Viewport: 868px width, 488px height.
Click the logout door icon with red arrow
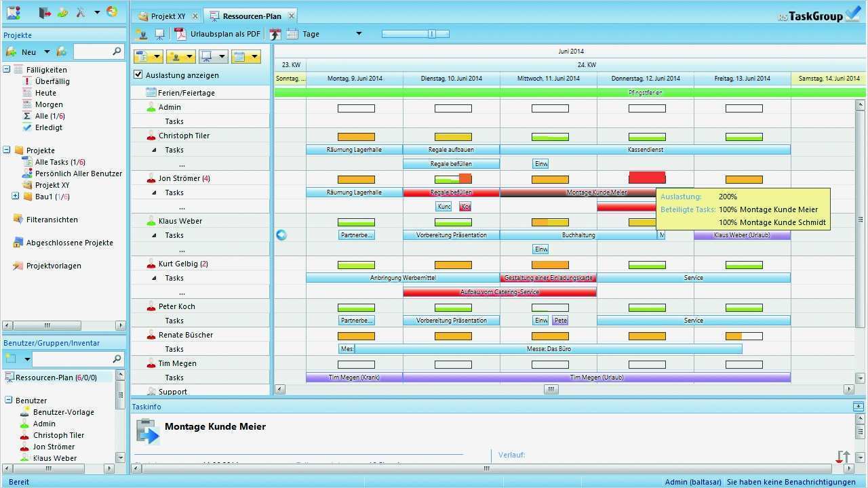pyautogui.click(x=45, y=12)
